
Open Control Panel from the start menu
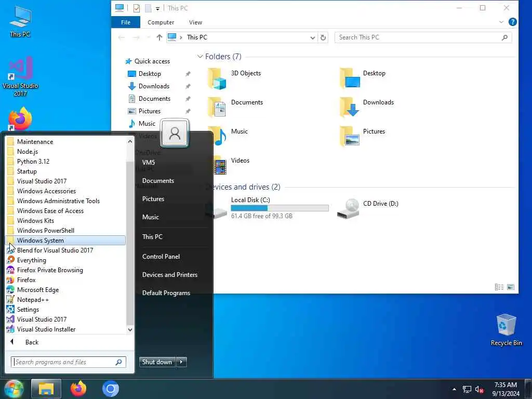[161, 257]
